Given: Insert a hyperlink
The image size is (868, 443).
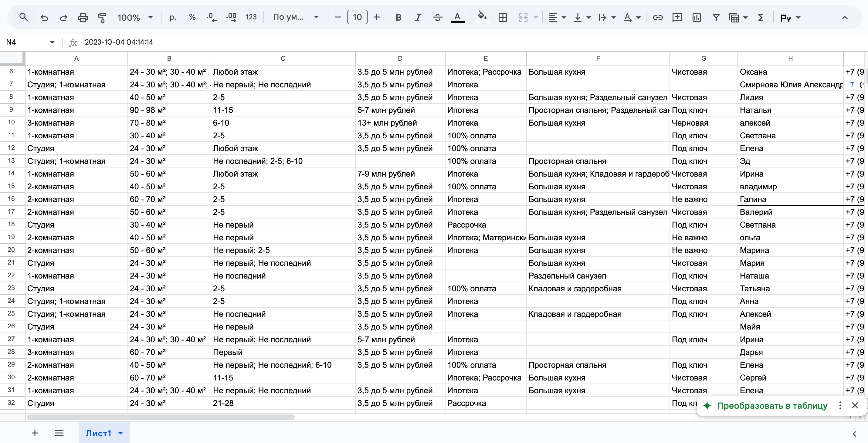Looking at the screenshot, I should pyautogui.click(x=657, y=17).
